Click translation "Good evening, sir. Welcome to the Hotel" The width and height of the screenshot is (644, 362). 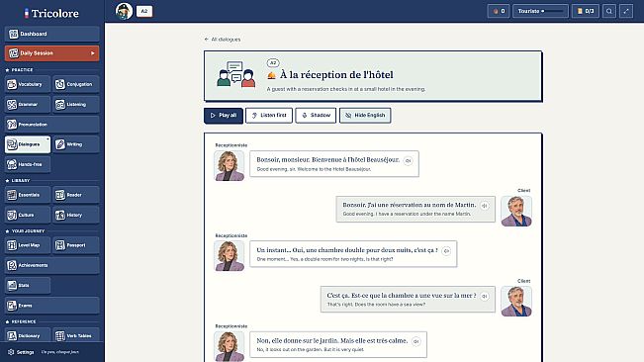(x=314, y=169)
